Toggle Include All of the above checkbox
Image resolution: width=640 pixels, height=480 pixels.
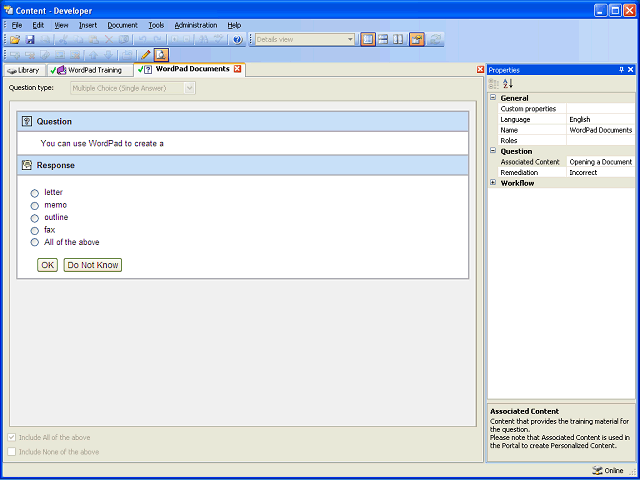(12, 438)
